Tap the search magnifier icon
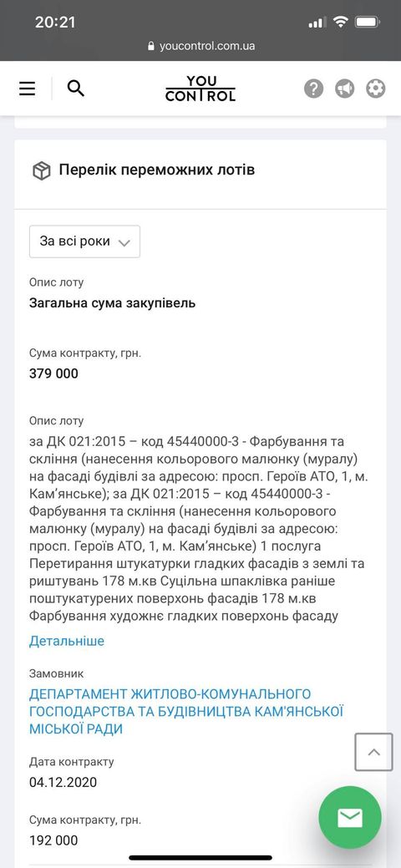Screen dimensions: 401x868 tap(76, 88)
